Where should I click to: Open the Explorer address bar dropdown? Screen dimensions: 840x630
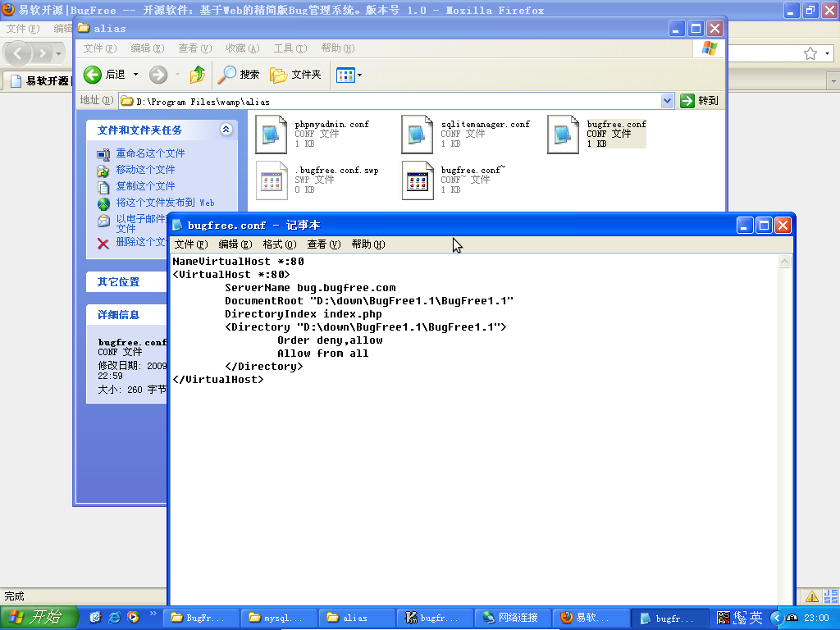667,101
